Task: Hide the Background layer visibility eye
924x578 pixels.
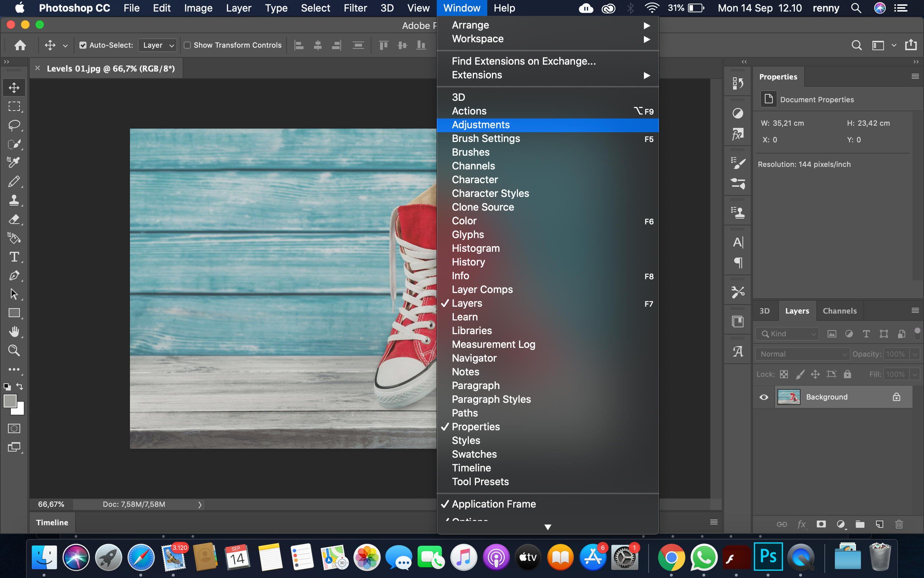Action: point(764,397)
